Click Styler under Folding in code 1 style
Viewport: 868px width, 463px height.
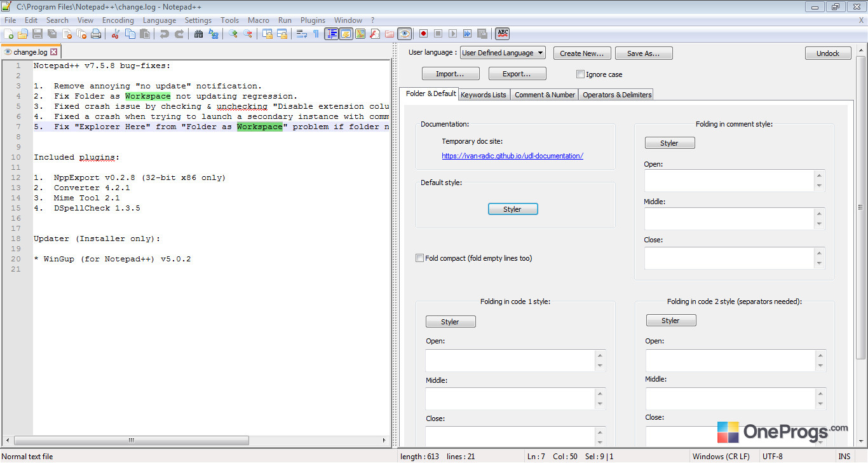[x=451, y=322]
